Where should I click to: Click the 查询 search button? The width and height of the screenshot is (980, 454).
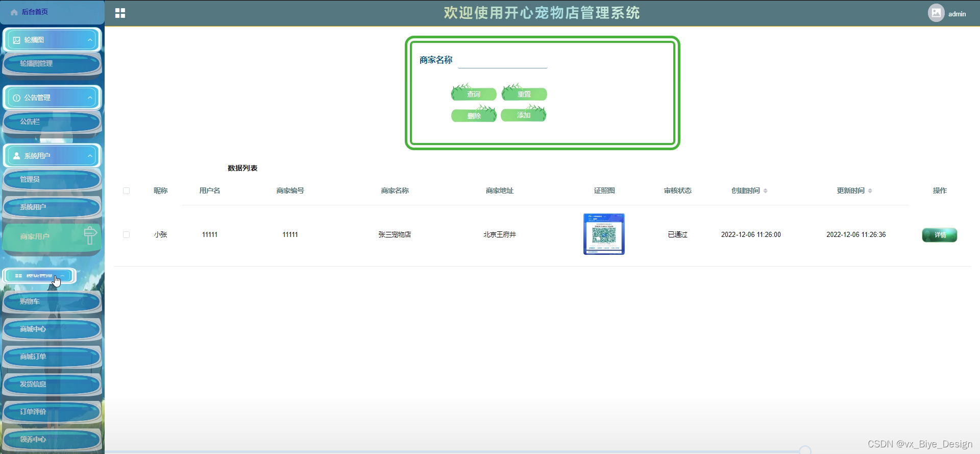(474, 94)
